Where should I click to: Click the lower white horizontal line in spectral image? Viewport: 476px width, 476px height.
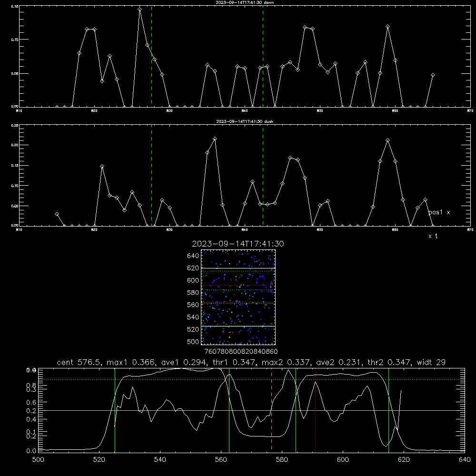click(238, 326)
